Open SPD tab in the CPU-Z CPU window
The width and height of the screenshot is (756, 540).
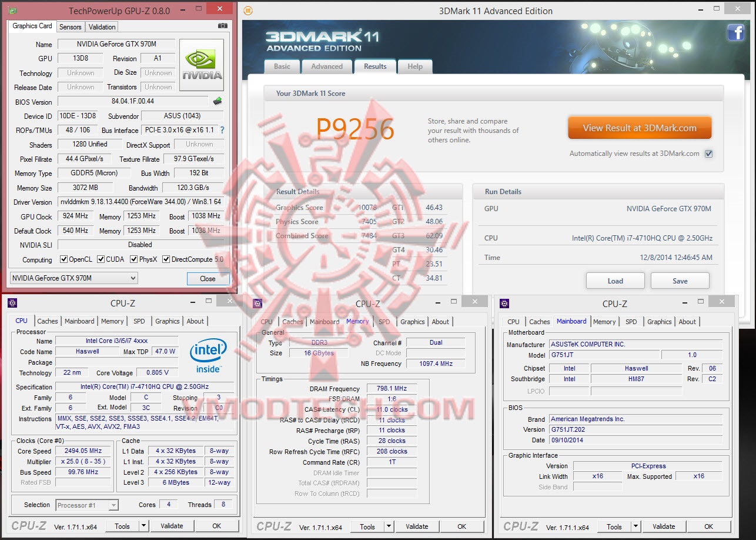[139, 321]
